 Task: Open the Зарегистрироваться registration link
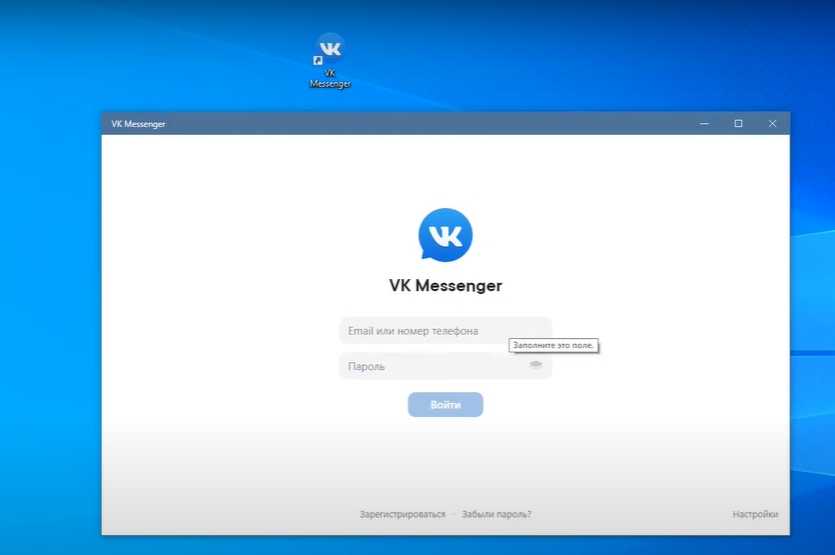pyautogui.click(x=403, y=514)
